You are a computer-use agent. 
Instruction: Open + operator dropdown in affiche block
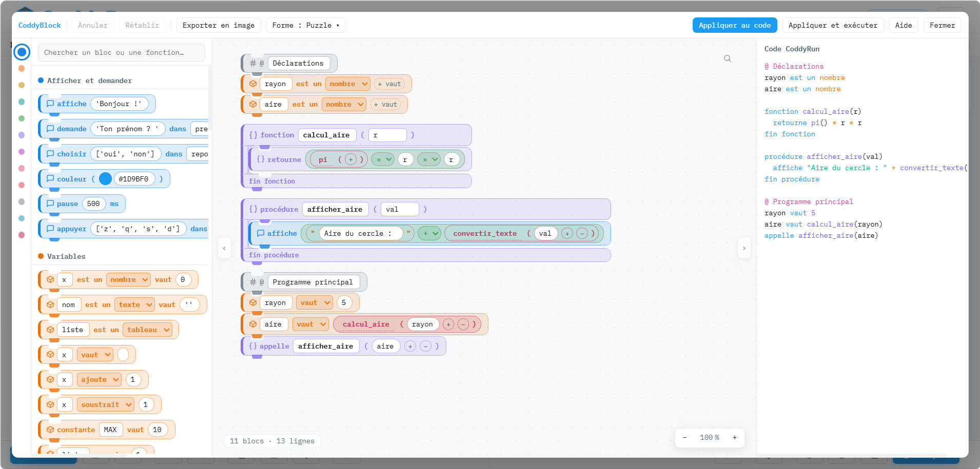tap(429, 233)
